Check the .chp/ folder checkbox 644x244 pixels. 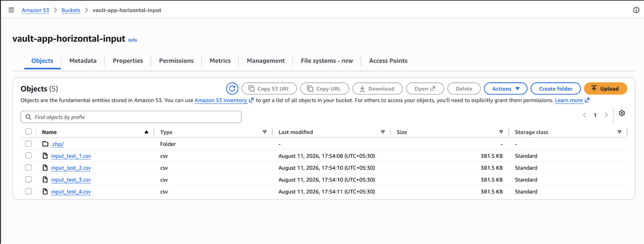28,144
